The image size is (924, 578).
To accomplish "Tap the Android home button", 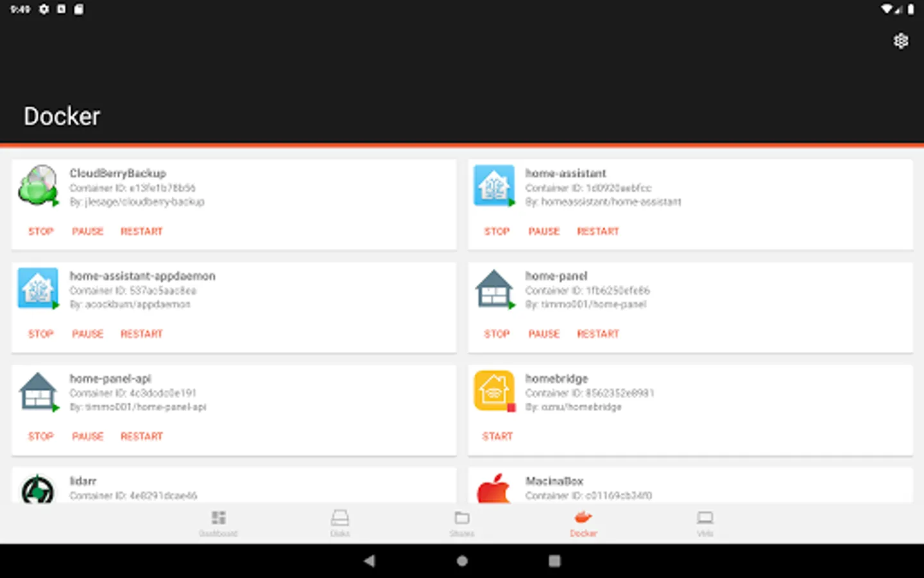I will [x=462, y=561].
